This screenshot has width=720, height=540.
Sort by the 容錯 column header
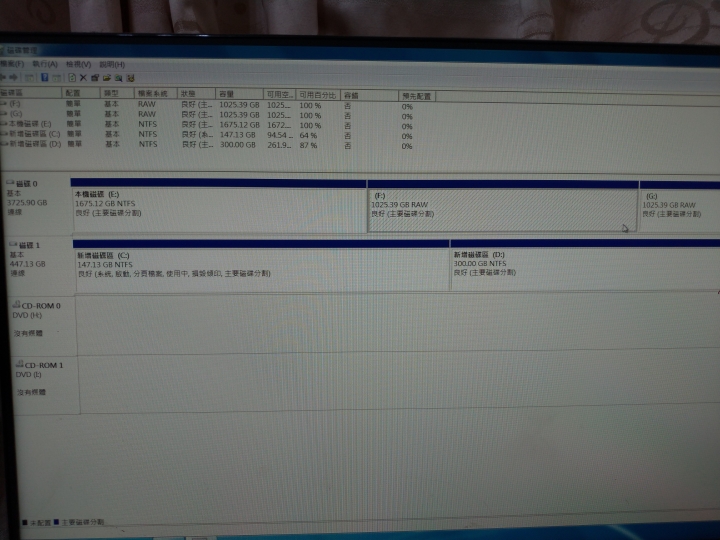point(370,96)
